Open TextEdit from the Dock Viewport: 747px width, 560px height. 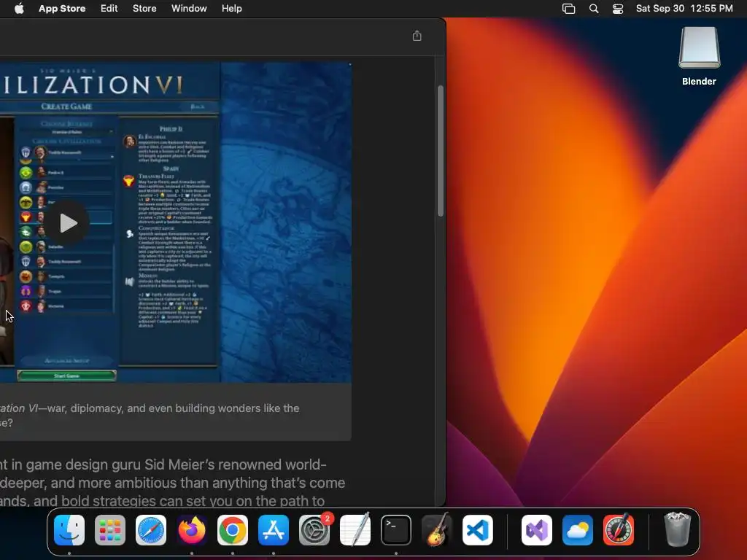(x=355, y=530)
